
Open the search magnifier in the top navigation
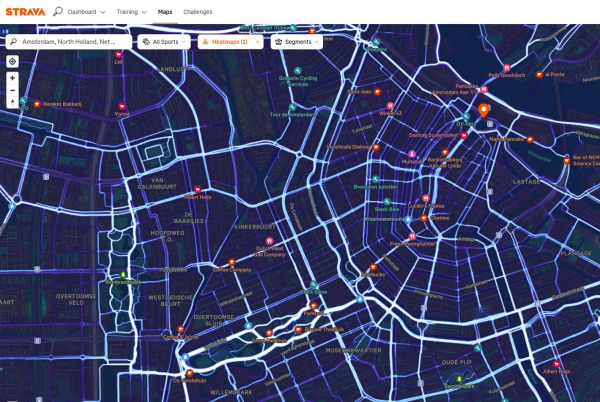[58, 11]
